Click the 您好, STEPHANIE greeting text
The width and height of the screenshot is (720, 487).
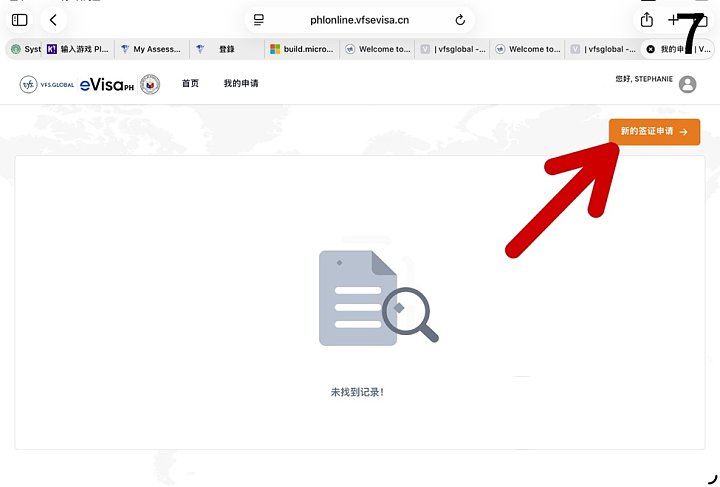(x=645, y=79)
